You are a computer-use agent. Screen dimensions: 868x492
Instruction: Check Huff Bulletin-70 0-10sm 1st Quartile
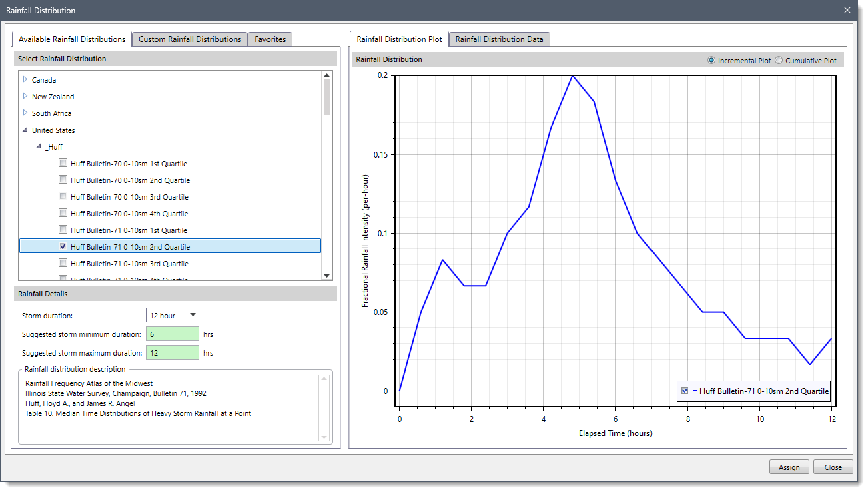pyautogui.click(x=63, y=163)
